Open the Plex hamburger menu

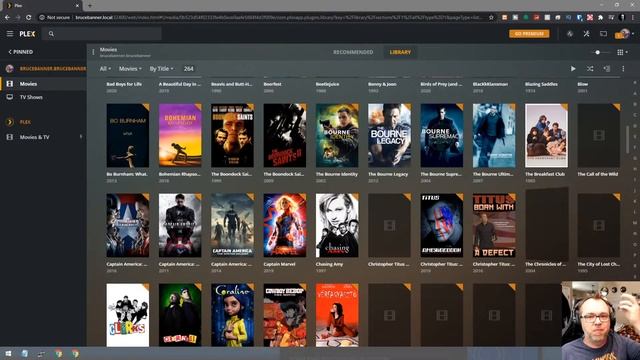pos(10,34)
